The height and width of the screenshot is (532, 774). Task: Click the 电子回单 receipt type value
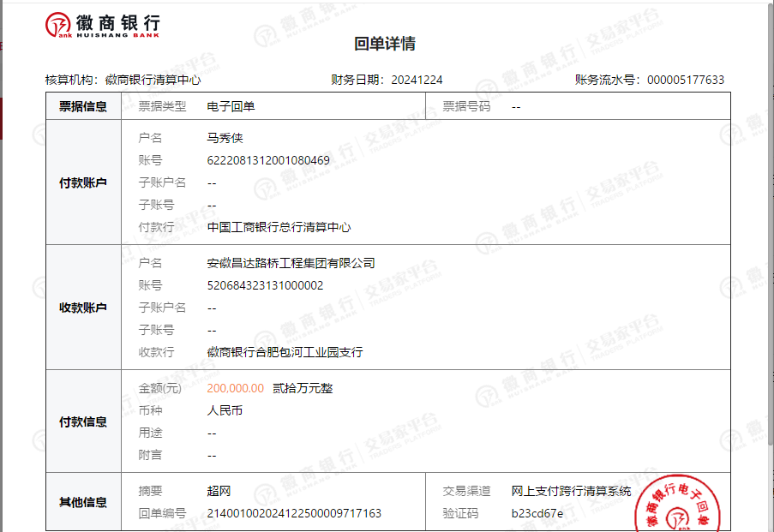click(x=231, y=107)
